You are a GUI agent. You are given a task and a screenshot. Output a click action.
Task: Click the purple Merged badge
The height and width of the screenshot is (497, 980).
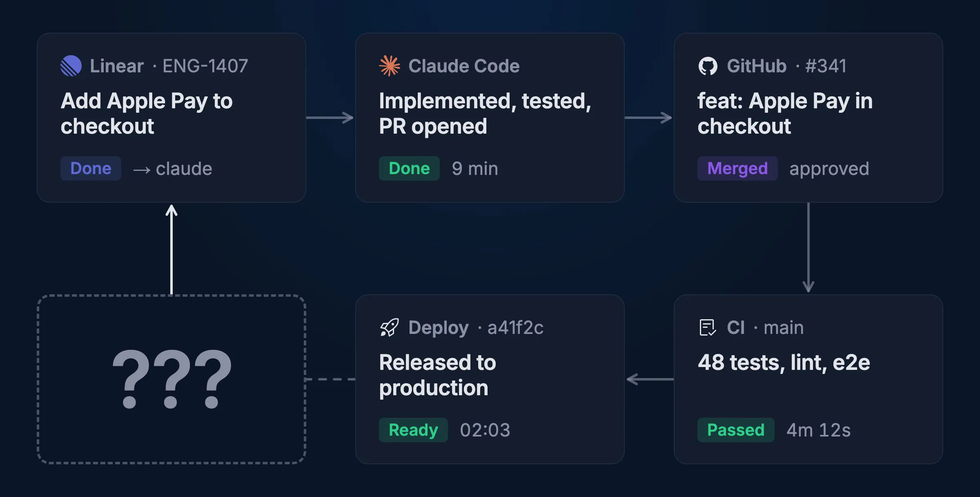737,168
